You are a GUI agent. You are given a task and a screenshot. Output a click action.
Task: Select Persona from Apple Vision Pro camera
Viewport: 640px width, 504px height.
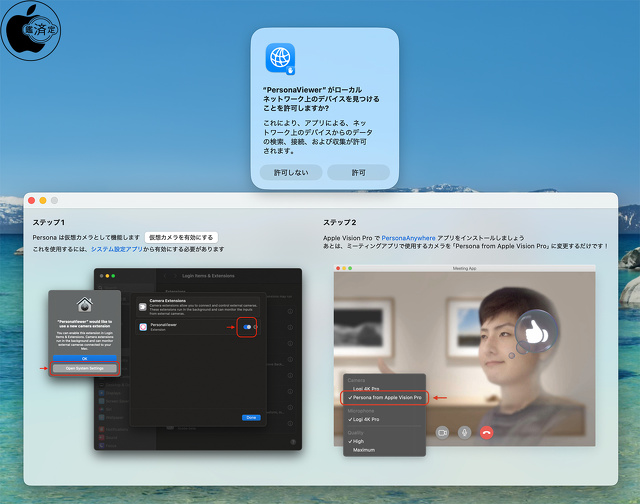(387, 398)
